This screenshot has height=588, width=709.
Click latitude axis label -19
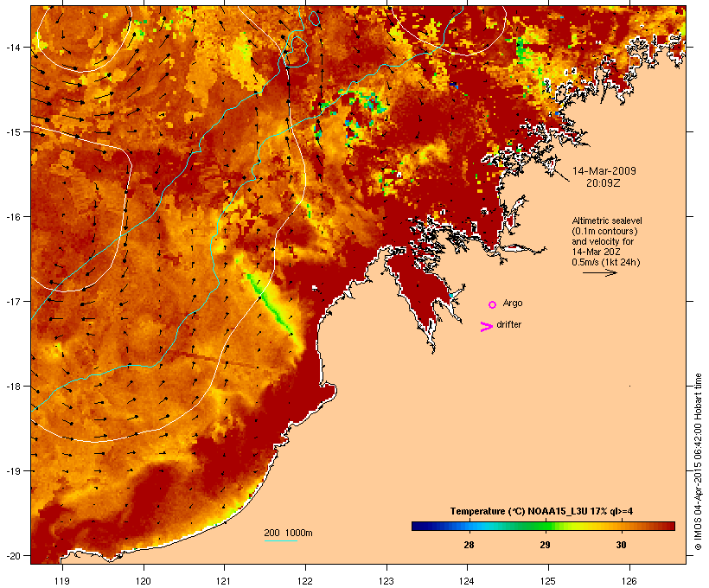pos(13,471)
